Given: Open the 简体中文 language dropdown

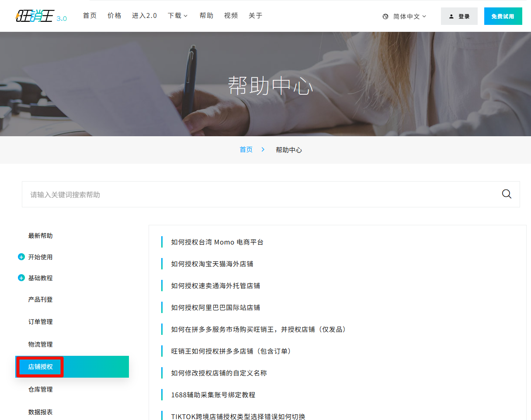Looking at the screenshot, I should (x=410, y=17).
